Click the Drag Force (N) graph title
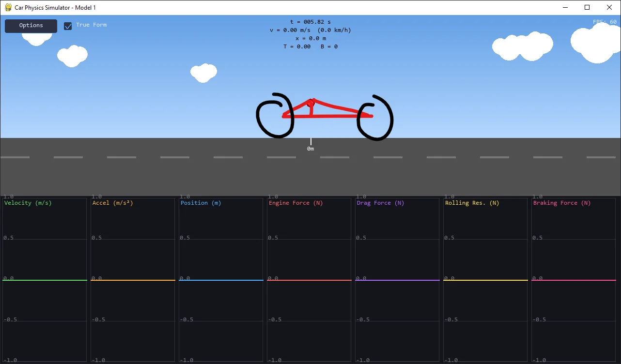Viewport: 621px width, 364px height. coord(380,203)
